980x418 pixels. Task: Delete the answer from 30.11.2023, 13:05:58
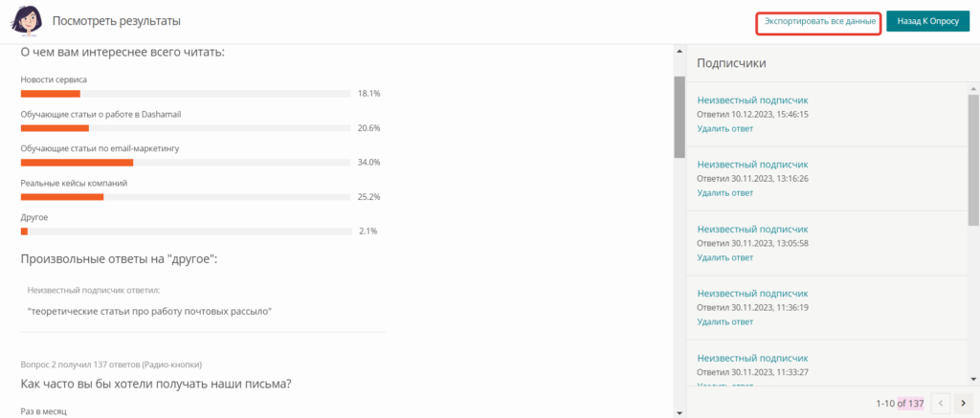click(x=725, y=257)
